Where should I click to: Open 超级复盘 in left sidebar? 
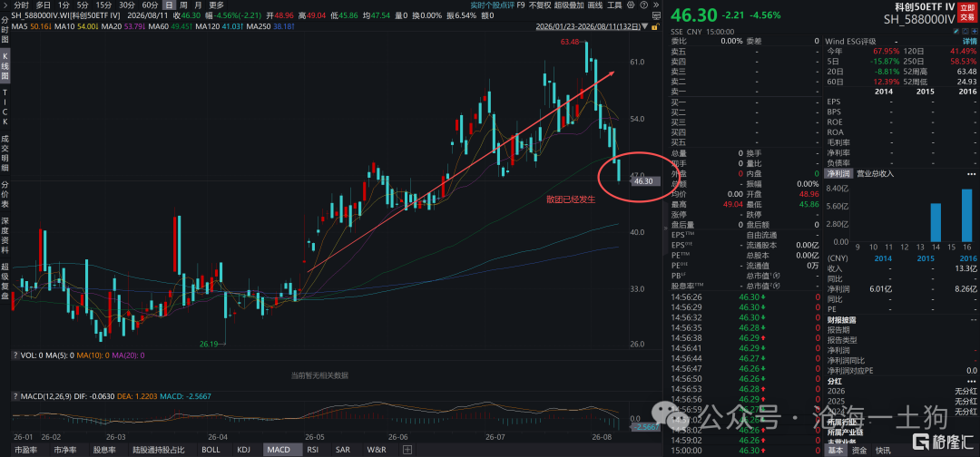click(5, 282)
